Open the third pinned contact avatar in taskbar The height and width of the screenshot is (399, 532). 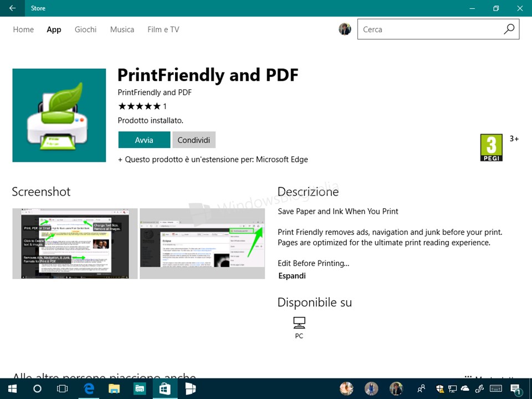(x=396, y=389)
